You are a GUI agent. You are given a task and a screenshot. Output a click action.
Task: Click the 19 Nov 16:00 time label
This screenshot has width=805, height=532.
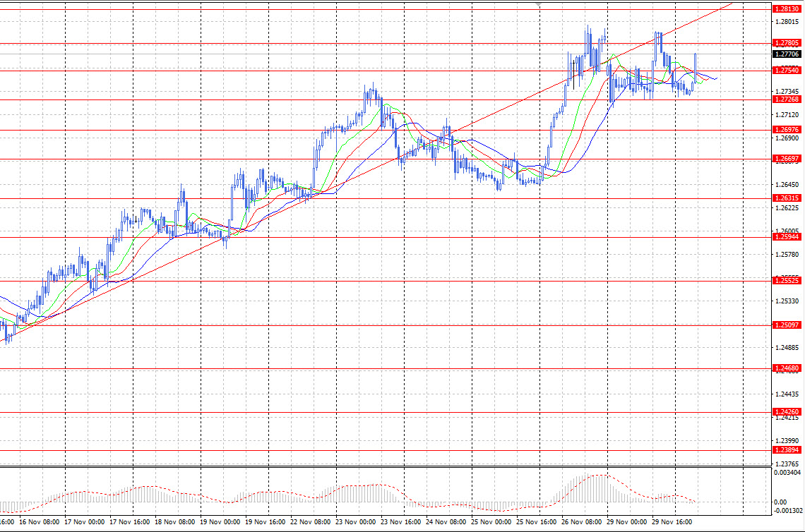click(x=265, y=522)
